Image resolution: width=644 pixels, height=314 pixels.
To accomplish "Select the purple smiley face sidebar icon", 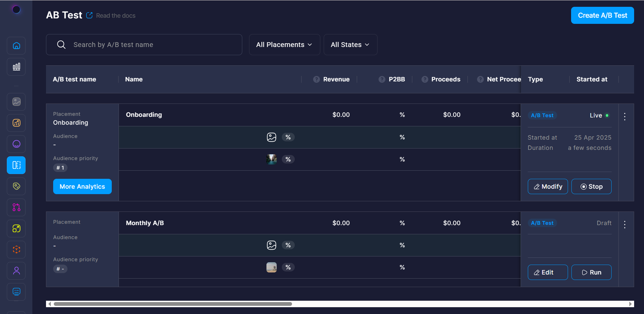I will point(16,144).
